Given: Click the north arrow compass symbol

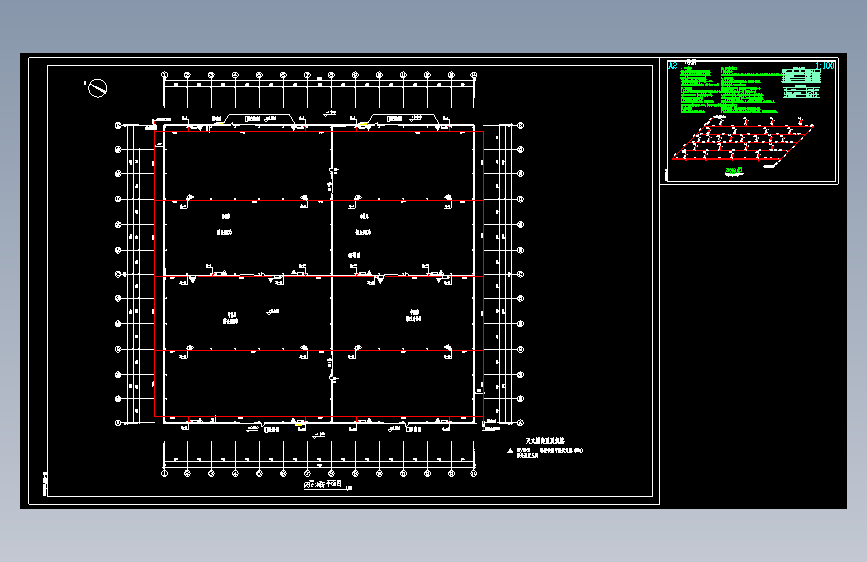Looking at the screenshot, I should point(97,88).
